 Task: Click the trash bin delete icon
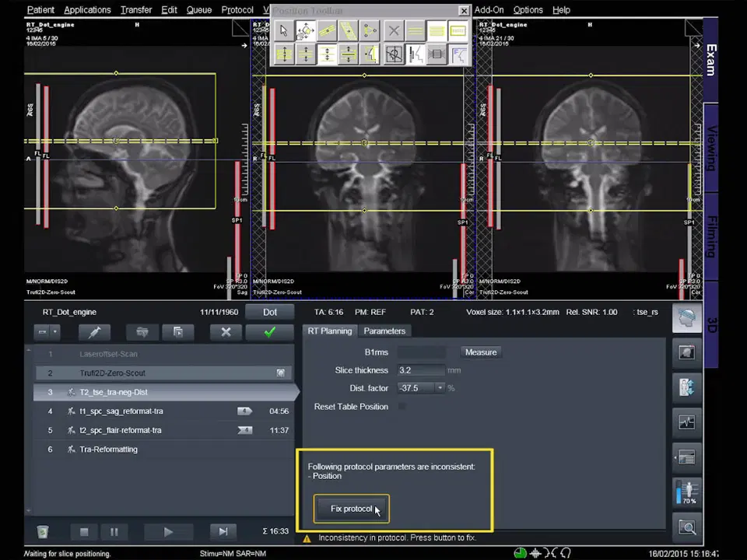pyautogui.click(x=43, y=532)
